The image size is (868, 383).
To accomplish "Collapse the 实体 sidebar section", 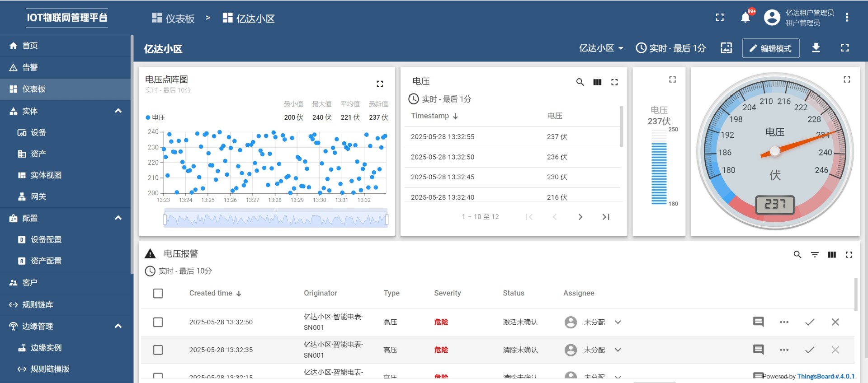I will coord(118,111).
